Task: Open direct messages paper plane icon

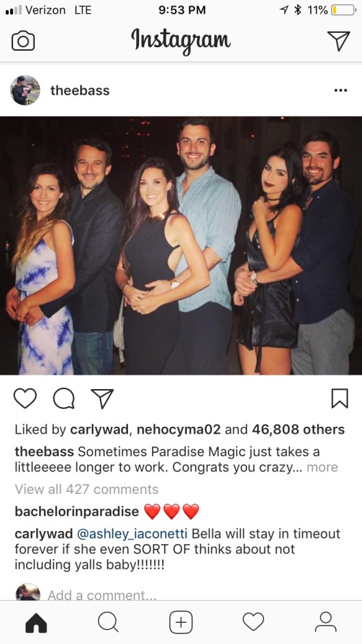Action: (339, 40)
